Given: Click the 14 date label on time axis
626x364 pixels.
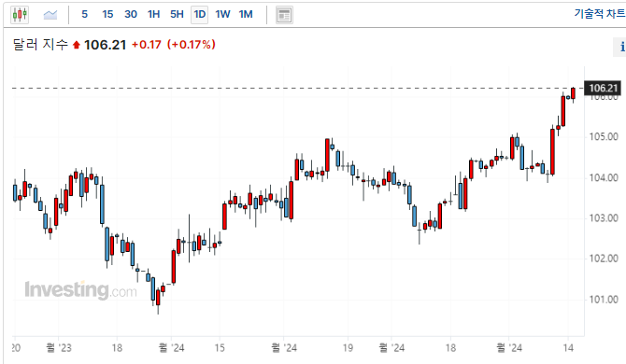Looking at the screenshot, I should (x=568, y=348).
